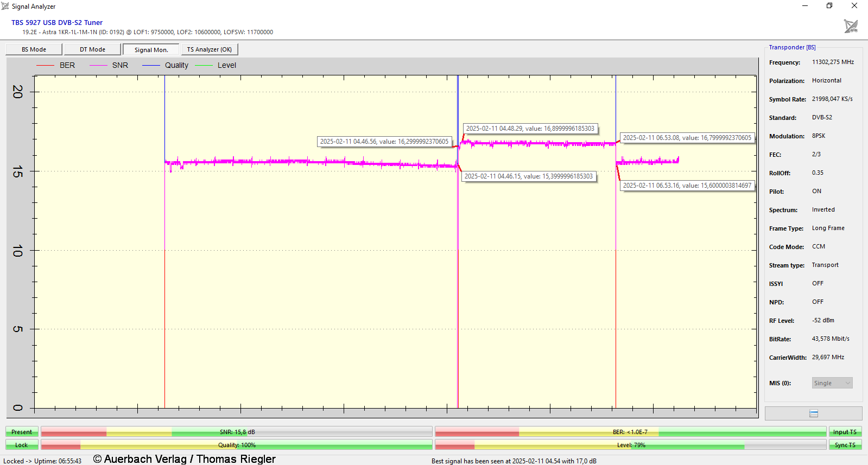
Task: Click the Pilot ON value
Action: 816,191
